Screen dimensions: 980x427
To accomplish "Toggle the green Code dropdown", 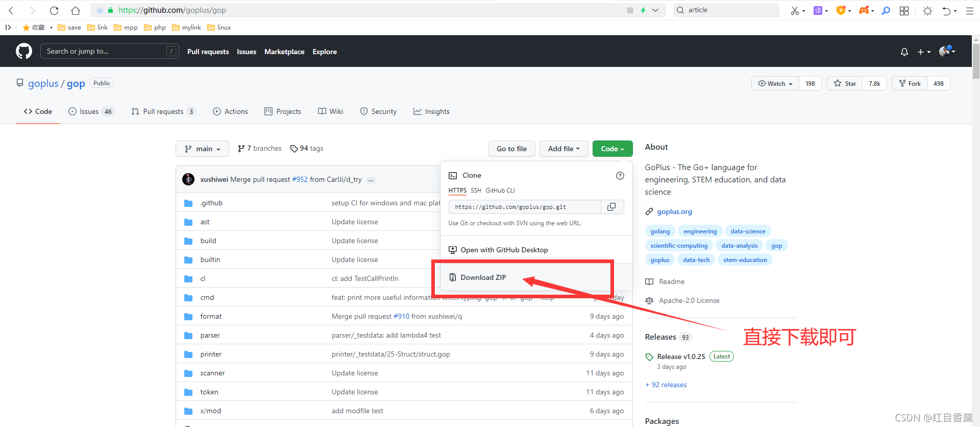I will pyautogui.click(x=612, y=149).
